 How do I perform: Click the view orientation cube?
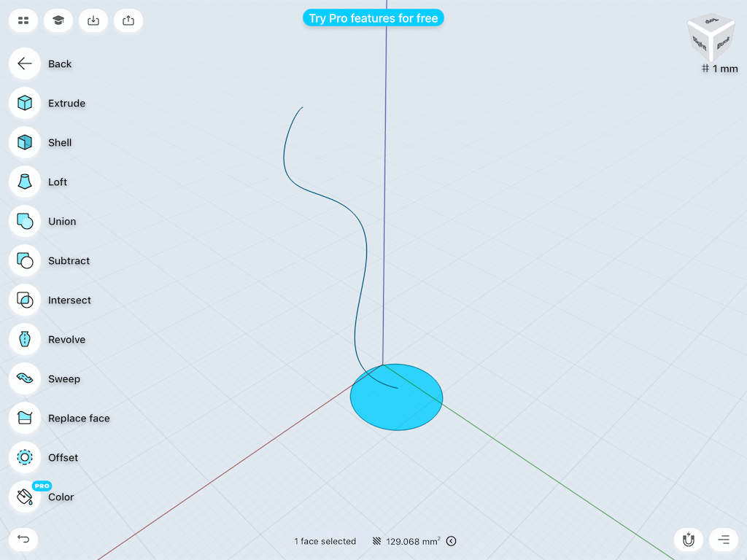click(x=711, y=39)
